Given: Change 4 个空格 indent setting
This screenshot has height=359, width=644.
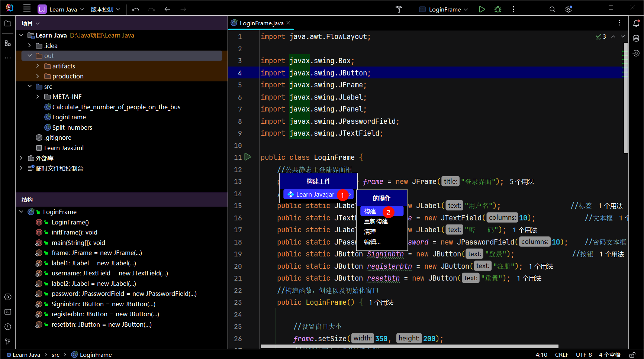Looking at the screenshot, I should (609, 355).
